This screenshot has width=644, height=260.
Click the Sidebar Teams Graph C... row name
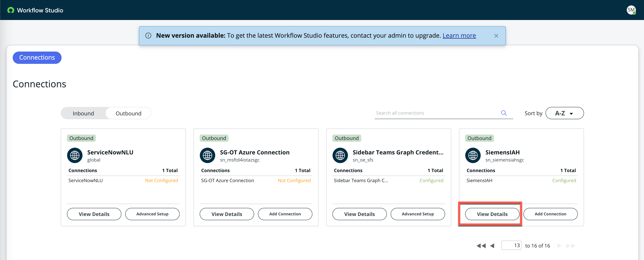point(361,181)
